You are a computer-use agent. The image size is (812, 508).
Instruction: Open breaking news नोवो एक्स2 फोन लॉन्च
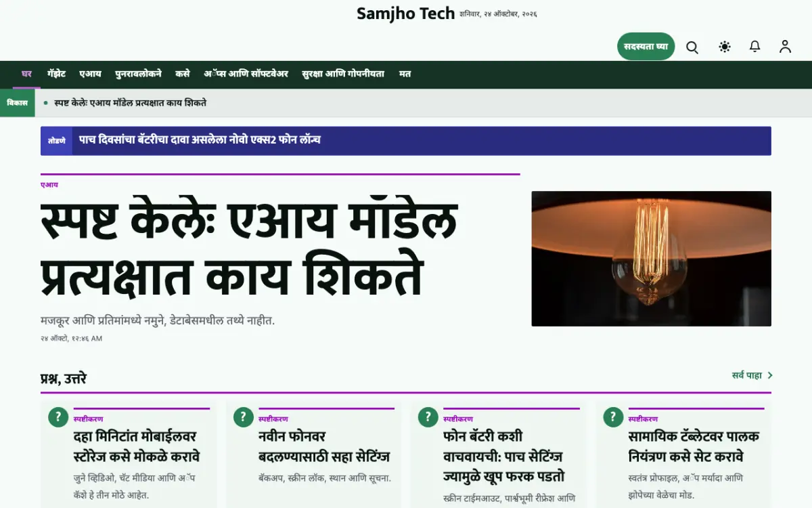click(200, 140)
